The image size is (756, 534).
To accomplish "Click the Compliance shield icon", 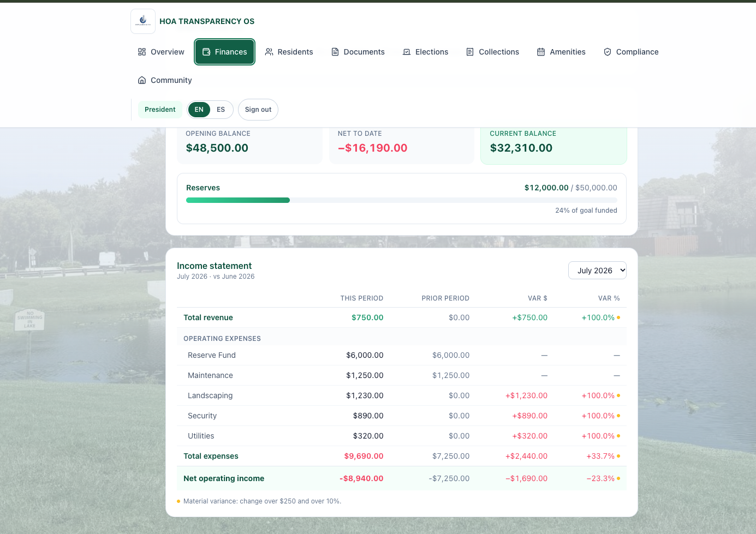I will 608,52.
